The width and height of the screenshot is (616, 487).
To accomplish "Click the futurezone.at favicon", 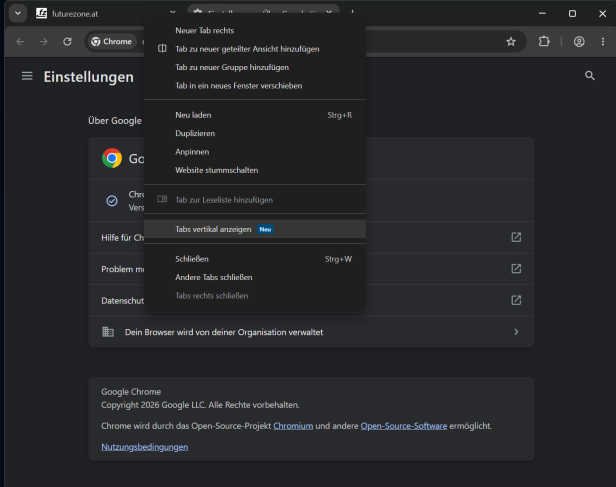I will [42, 13].
